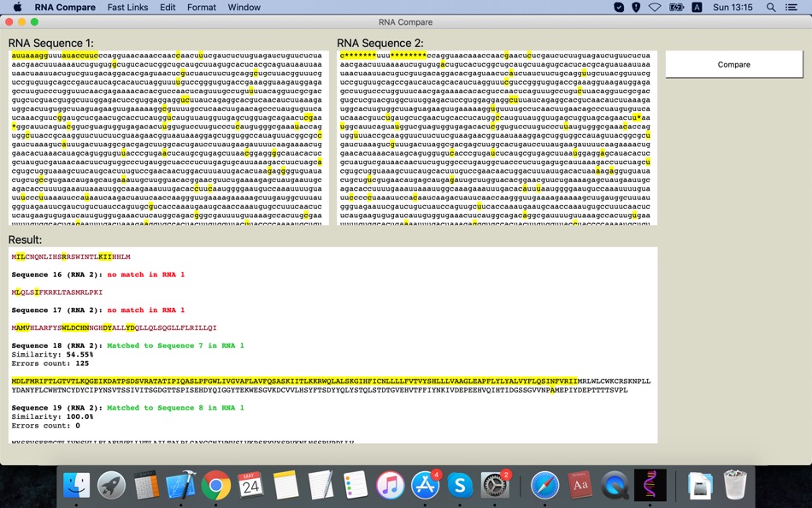Open the Fast Links menu
Viewport: 812px width, 508px height.
127,8
